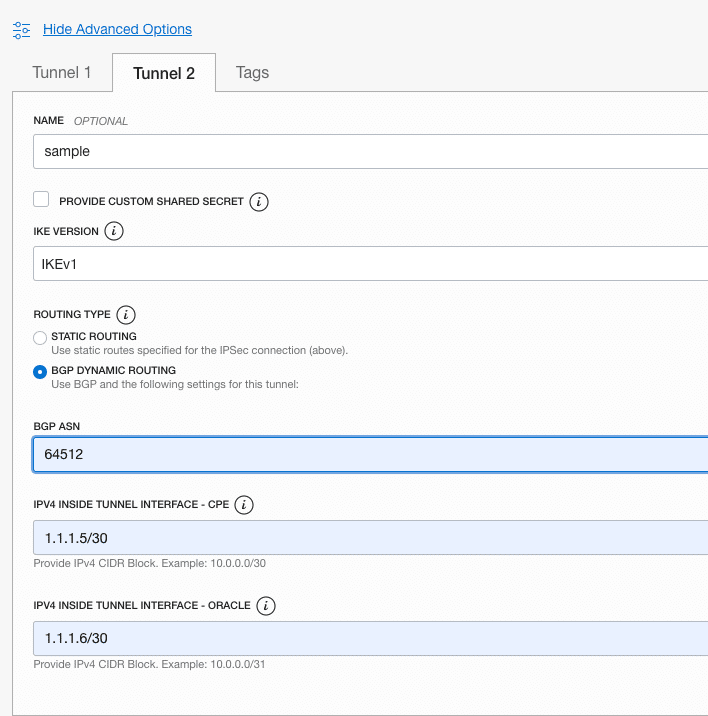Click the Oracle interface field with 1.1.1.6/30
Image resolution: width=708 pixels, height=716 pixels.
tap(370, 639)
